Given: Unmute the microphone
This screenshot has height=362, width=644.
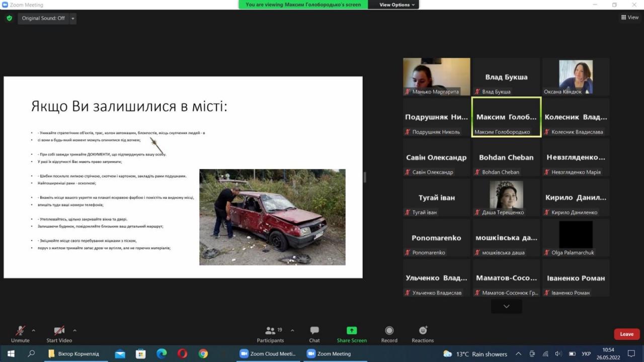Looking at the screenshot, I should 20,334.
